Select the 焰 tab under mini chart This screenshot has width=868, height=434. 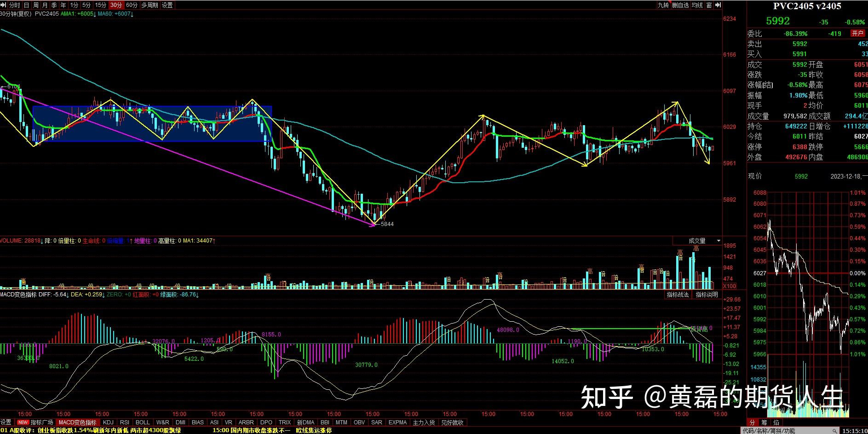coord(776,422)
